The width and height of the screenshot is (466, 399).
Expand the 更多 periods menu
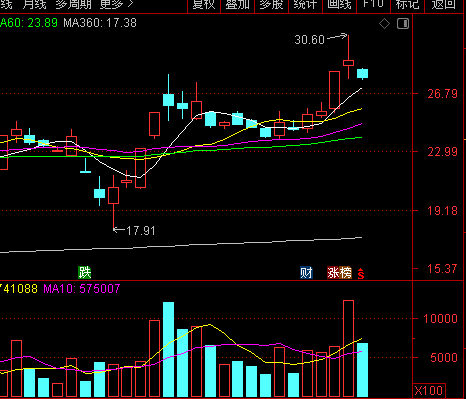pyautogui.click(x=117, y=4)
